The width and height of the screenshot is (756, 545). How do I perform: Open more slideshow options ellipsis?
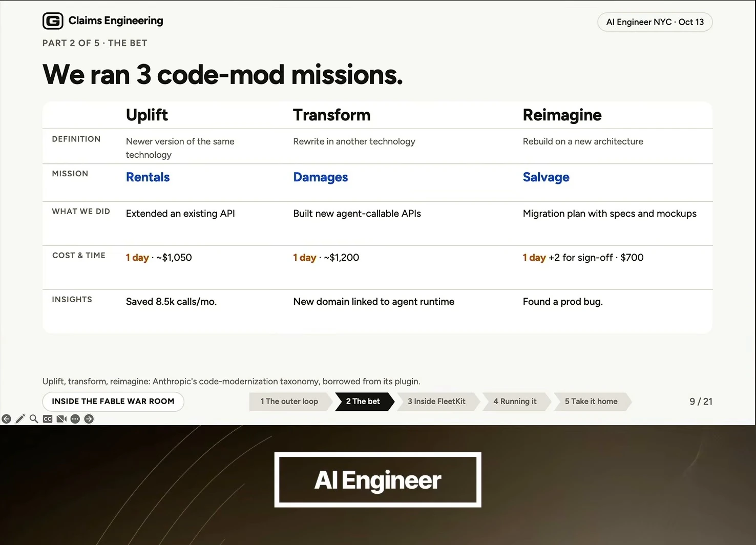(x=75, y=419)
